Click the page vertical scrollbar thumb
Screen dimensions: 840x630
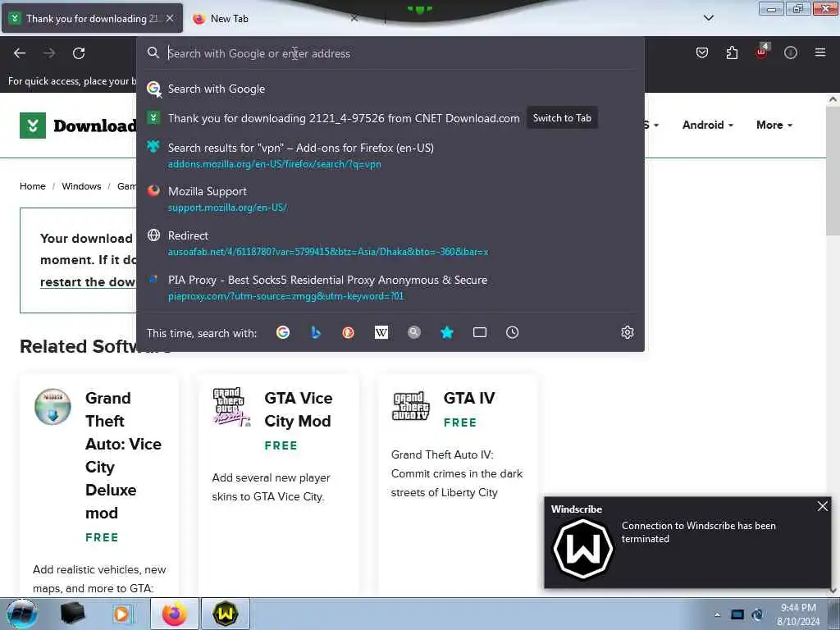pos(833,171)
